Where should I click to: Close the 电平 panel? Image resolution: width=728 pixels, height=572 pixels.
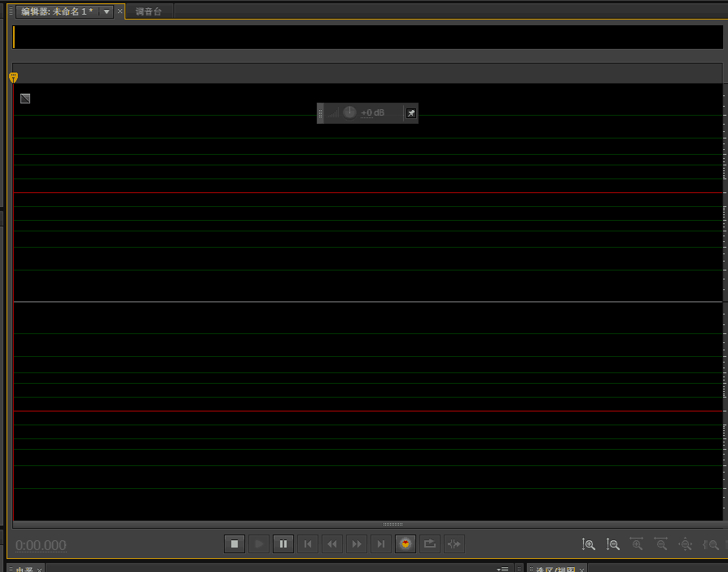[x=39, y=570]
